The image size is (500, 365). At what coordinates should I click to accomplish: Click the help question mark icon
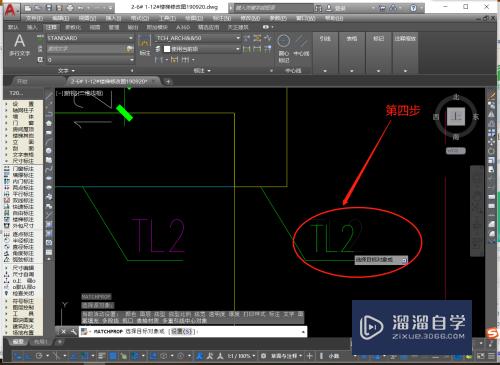point(413,7)
